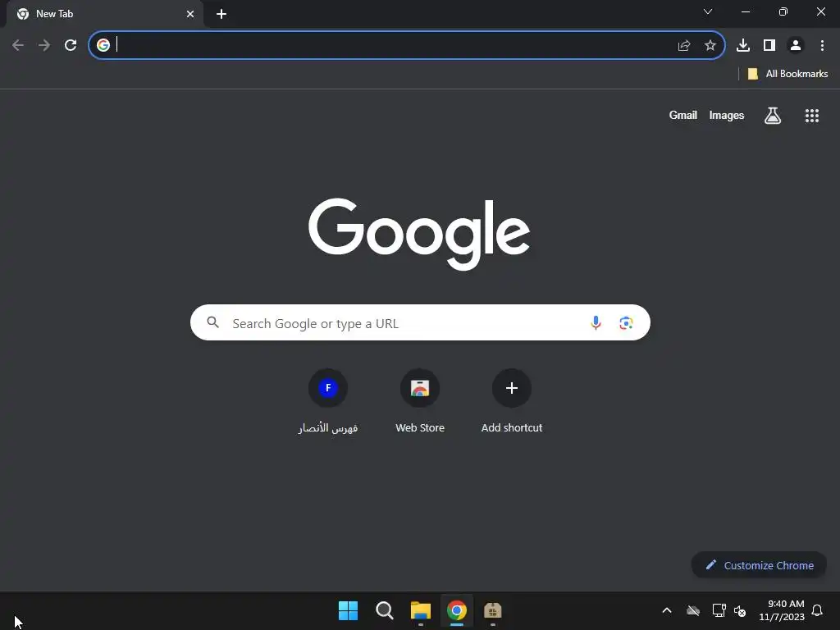The image size is (840, 630).
Task: Click the forward navigation arrow
Action: coord(44,45)
